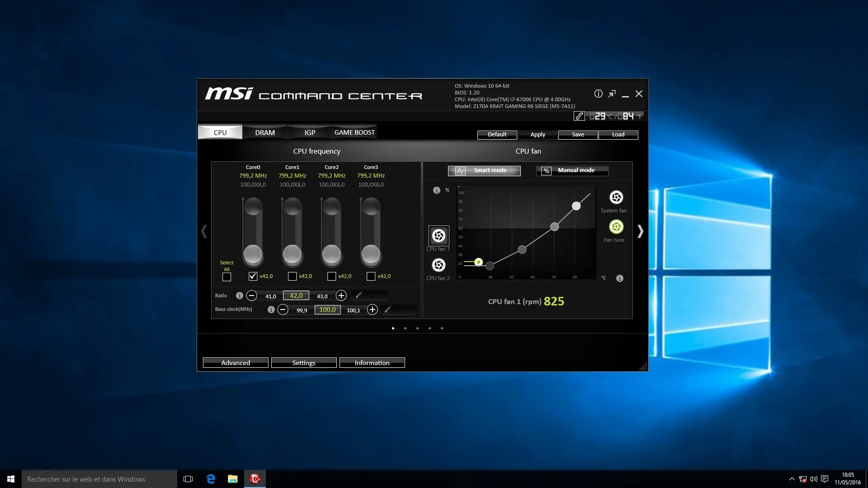The image size is (868, 488).
Task: Enable the Core2 x42,0 checkbox
Action: pyautogui.click(x=331, y=276)
